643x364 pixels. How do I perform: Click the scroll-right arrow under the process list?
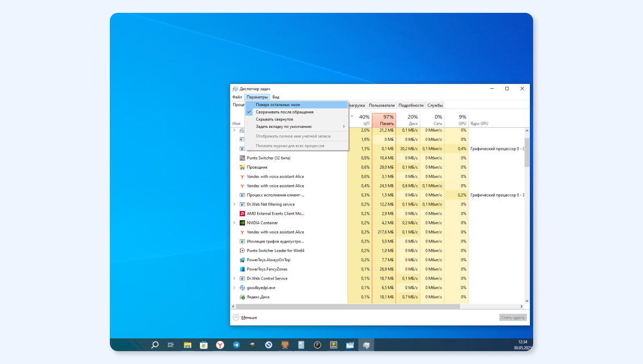coord(521,307)
